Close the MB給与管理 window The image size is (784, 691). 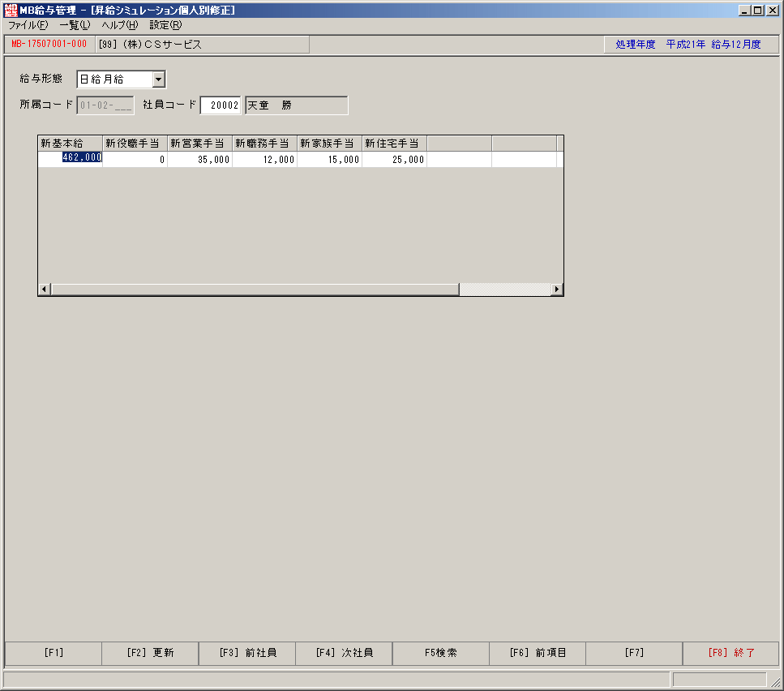[773, 10]
